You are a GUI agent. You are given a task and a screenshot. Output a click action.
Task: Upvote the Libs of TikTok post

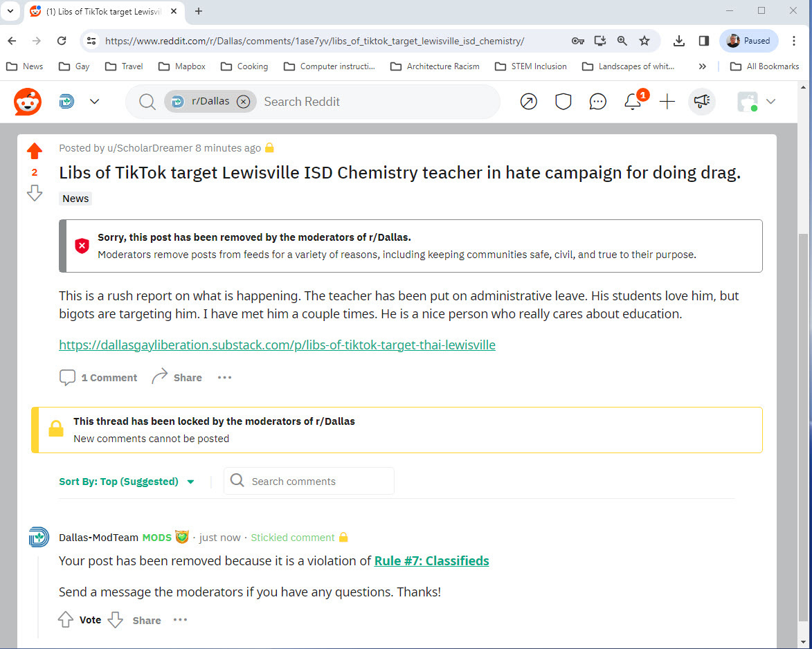click(35, 151)
